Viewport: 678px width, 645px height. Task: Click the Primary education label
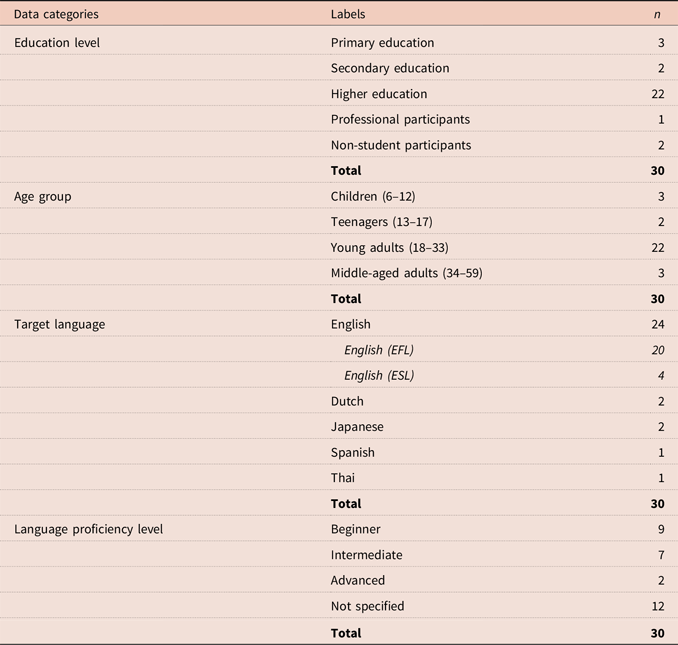[x=382, y=43]
